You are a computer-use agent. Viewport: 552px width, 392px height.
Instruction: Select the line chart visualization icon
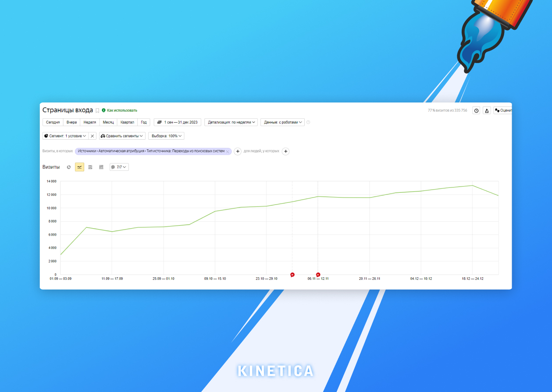pyautogui.click(x=79, y=167)
